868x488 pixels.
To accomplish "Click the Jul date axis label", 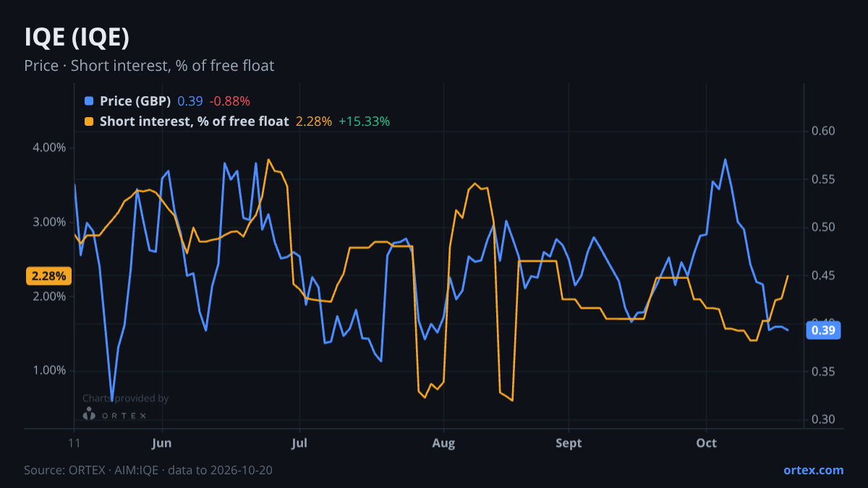I will click(299, 443).
